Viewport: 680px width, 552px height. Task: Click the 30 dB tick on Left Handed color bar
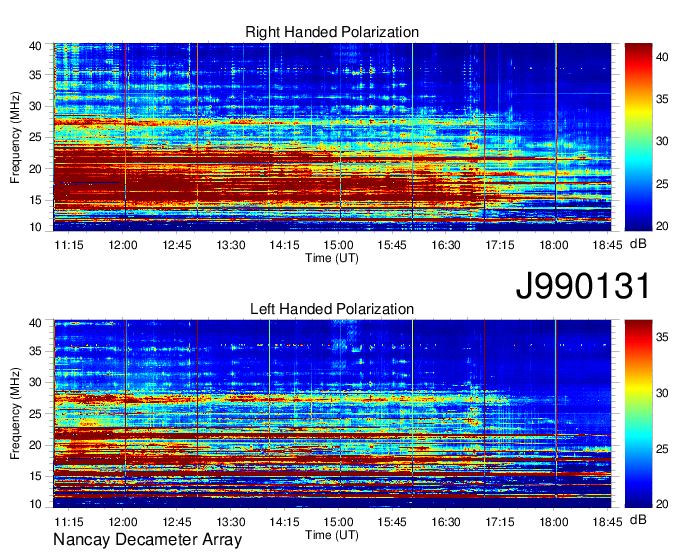click(662, 393)
